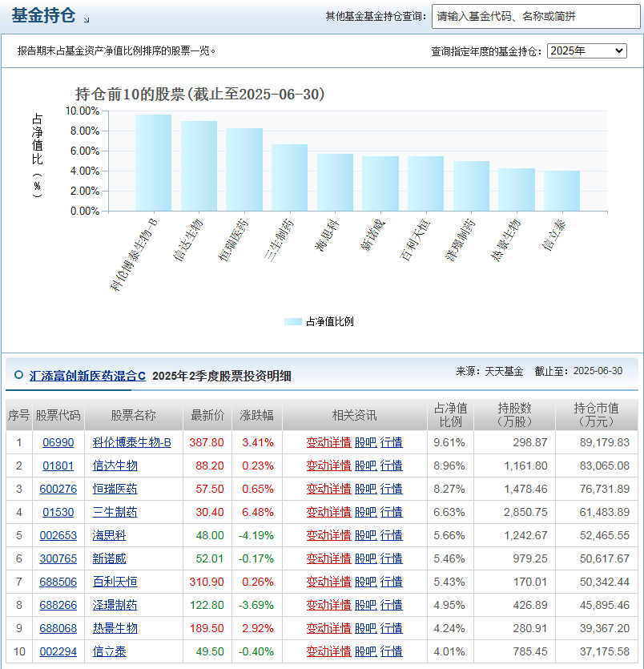The width and height of the screenshot is (644, 669).
Task: Open 行情 for 热景生物 row
Action: pyautogui.click(x=391, y=628)
